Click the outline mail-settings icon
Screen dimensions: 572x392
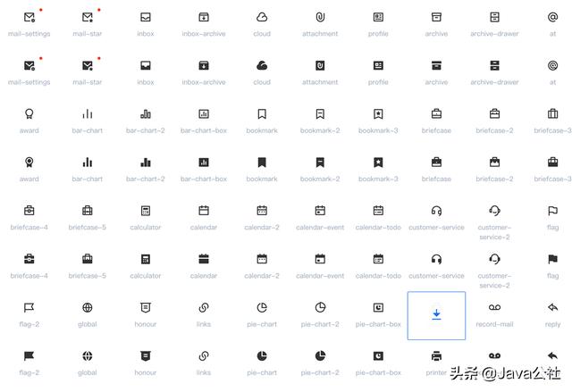tap(29, 17)
